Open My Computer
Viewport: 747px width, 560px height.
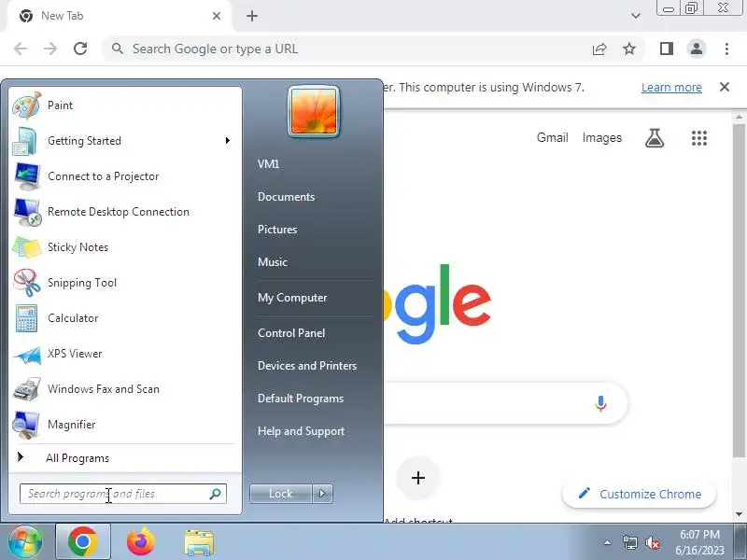click(292, 298)
